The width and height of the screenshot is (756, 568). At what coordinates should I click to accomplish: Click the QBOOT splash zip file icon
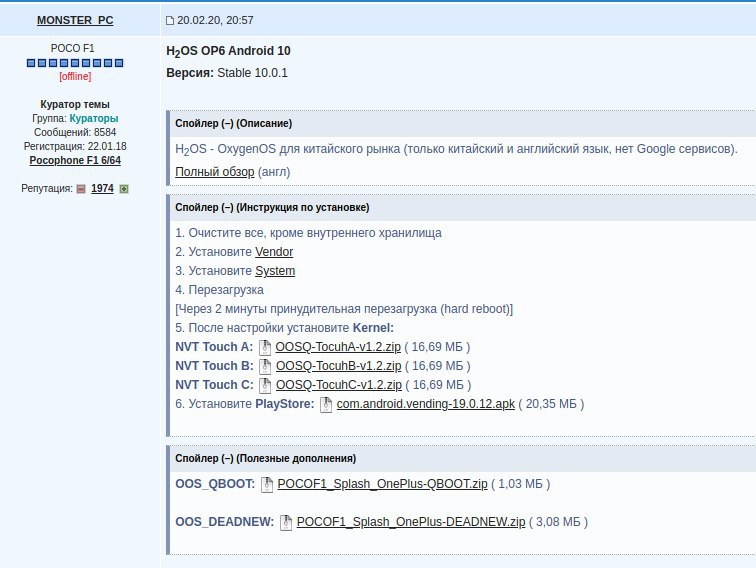pos(267,485)
